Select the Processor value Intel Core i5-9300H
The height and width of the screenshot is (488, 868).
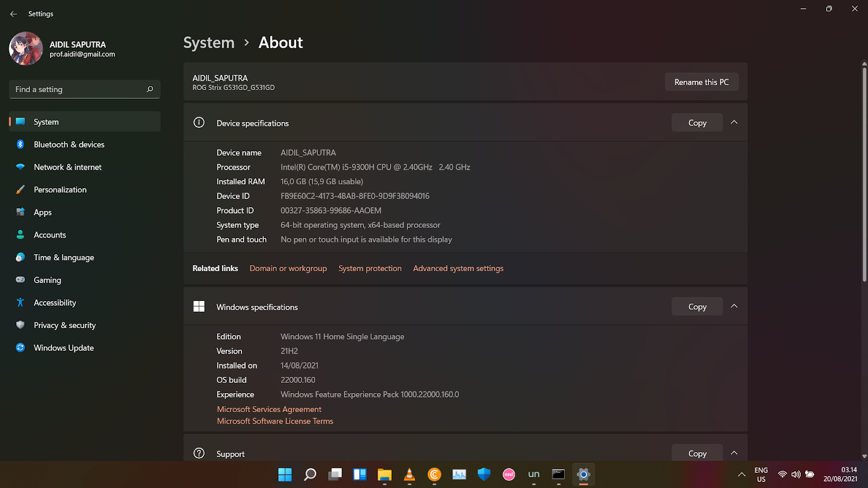tap(375, 168)
